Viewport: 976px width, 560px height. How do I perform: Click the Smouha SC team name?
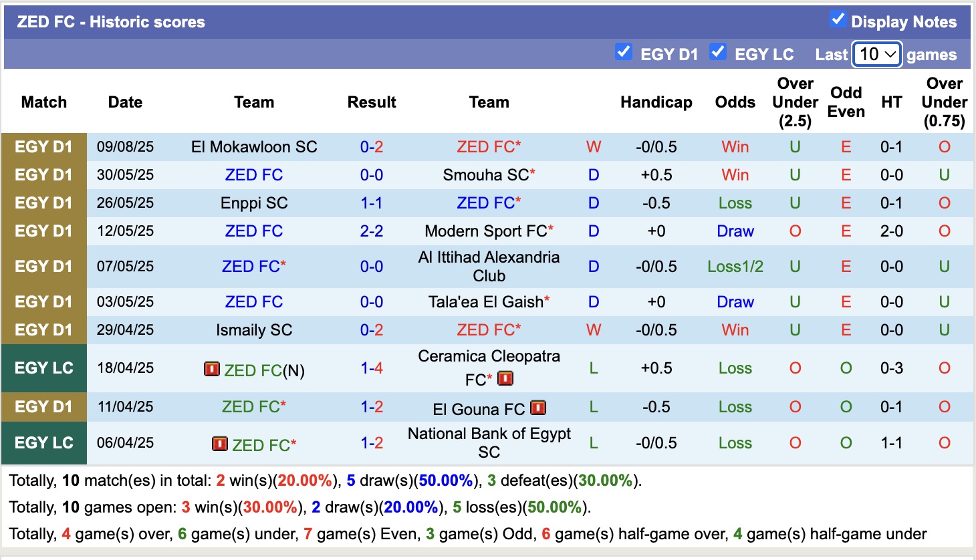[486, 175]
